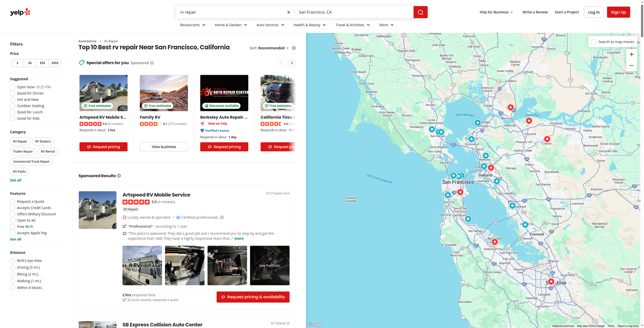Image resolution: width=644 pixels, height=328 pixels.
Task: Open the Auto Services dropdown menu
Action: click(270, 25)
